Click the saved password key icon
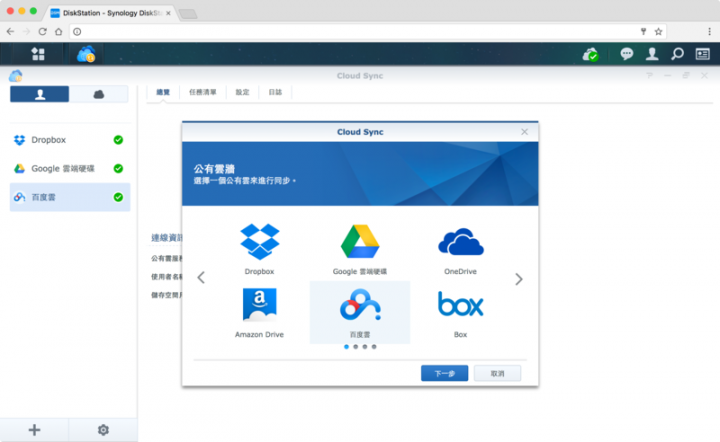Viewport: 720px width, 442px height. tap(643, 32)
